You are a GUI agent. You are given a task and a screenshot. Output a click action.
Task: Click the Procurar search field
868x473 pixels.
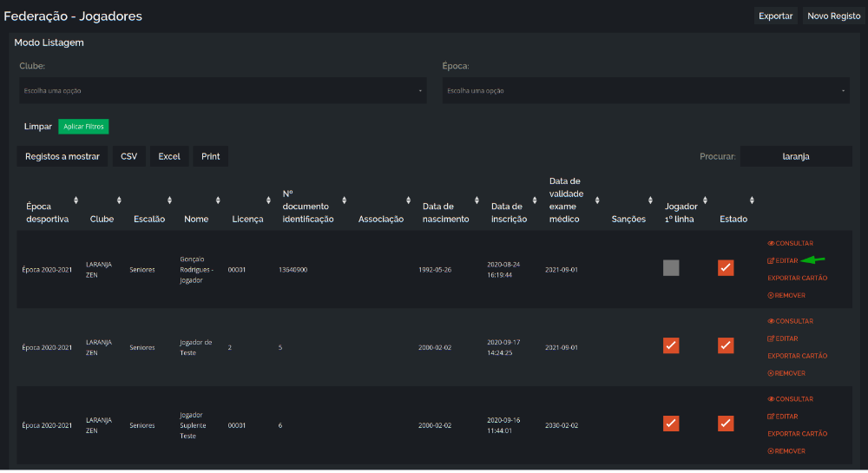point(796,156)
